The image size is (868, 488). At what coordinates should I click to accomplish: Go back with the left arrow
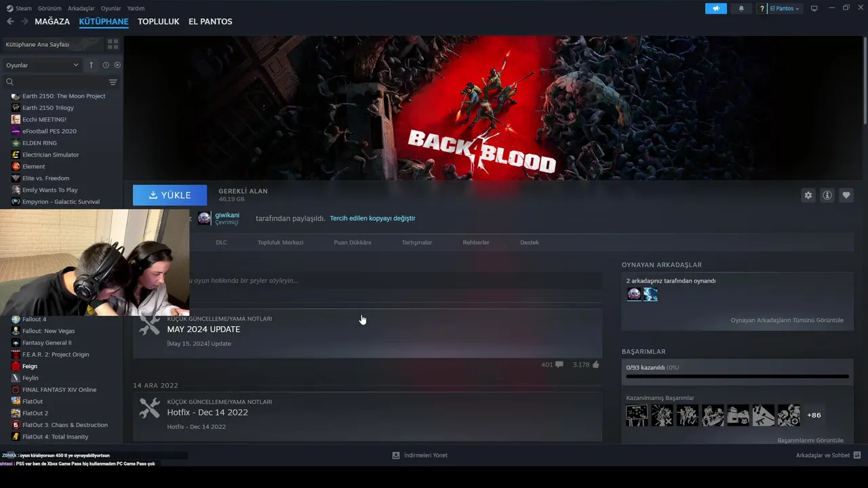(x=10, y=22)
